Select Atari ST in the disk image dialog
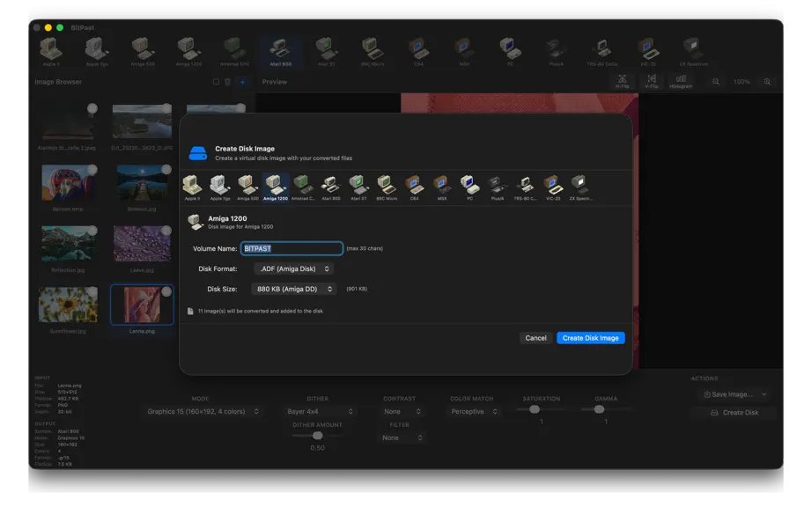The height and width of the screenshot is (507, 812). (358, 187)
